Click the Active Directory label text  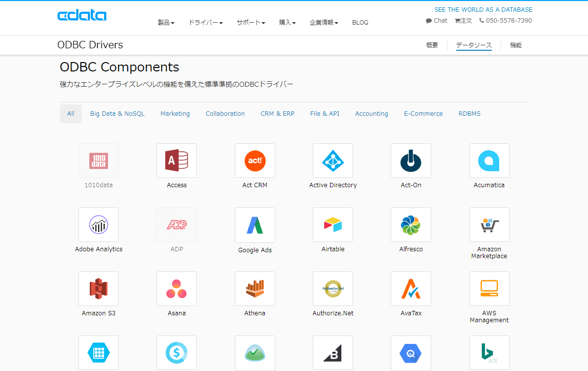point(333,185)
